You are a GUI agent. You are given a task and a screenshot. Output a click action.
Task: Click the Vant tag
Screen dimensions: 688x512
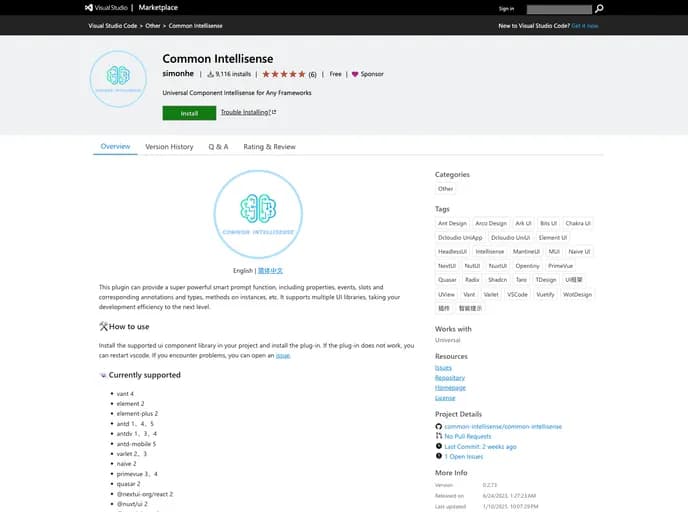pos(469,294)
